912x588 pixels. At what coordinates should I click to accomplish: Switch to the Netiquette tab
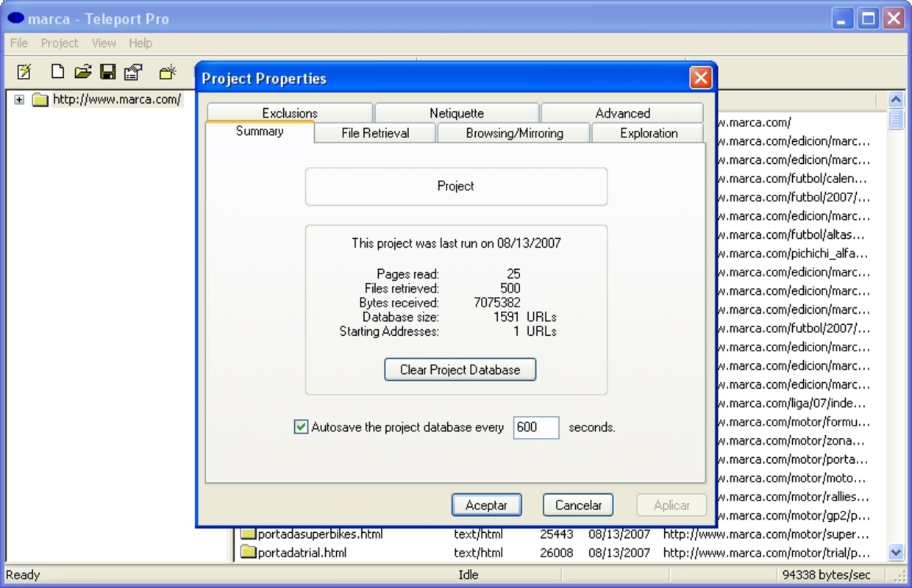point(457,112)
